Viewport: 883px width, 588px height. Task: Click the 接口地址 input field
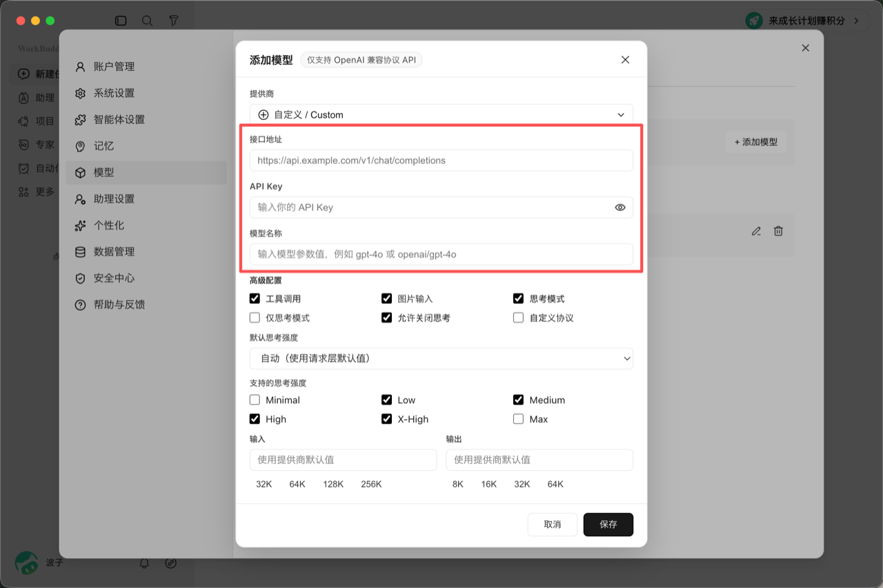click(441, 161)
